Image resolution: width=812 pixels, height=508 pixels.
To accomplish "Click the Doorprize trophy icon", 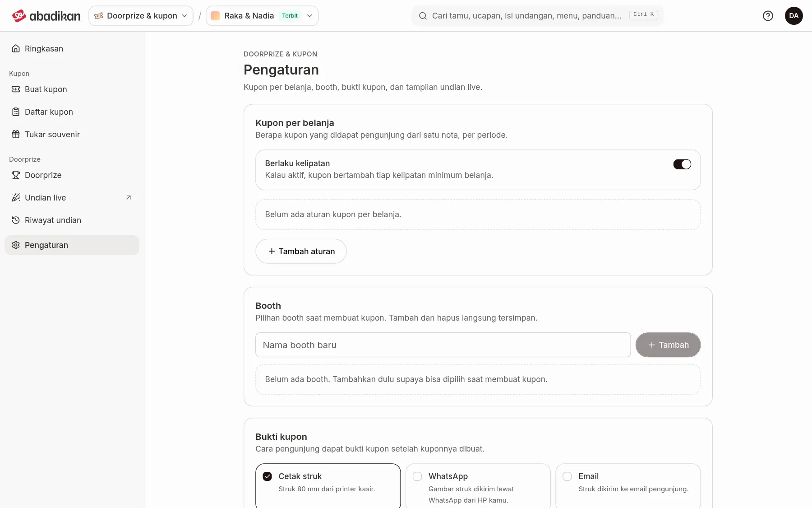I will pos(16,175).
